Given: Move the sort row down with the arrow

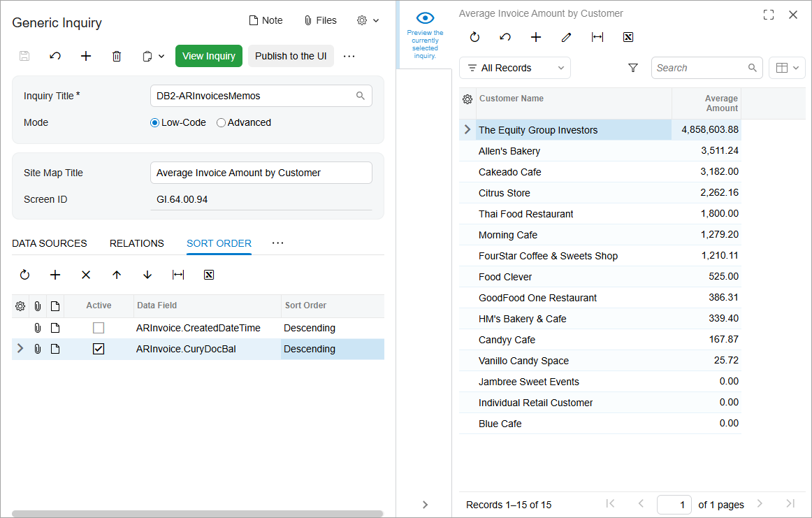Looking at the screenshot, I should [147, 275].
